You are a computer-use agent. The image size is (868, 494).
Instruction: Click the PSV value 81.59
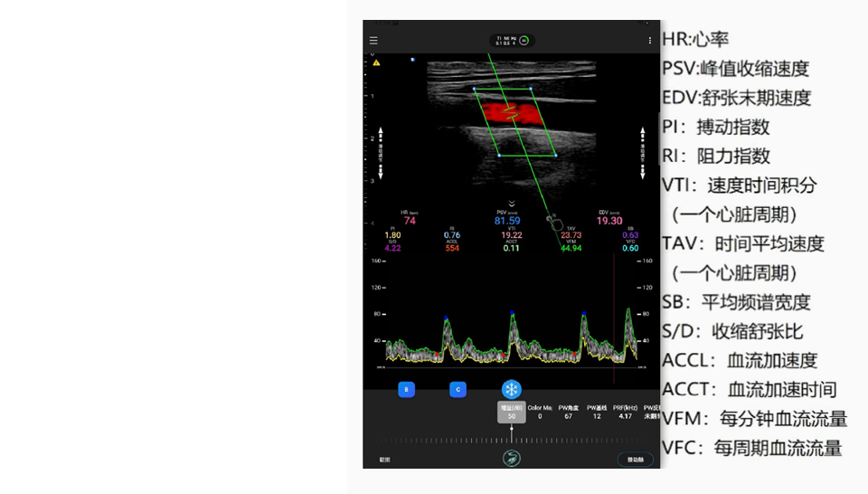(507, 221)
